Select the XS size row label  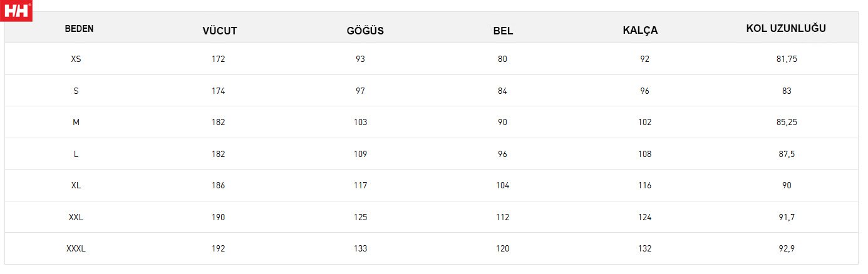[x=76, y=59]
